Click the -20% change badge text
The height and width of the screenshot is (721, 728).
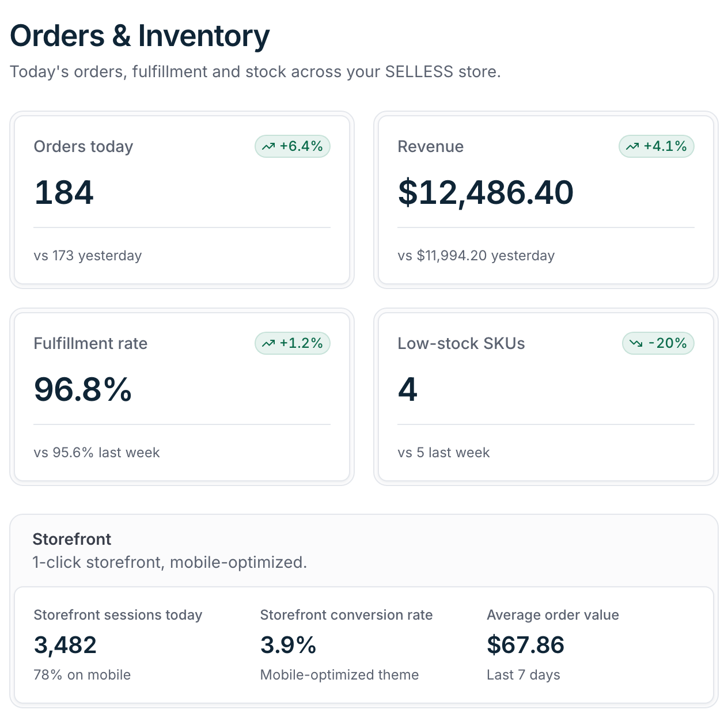[x=668, y=343]
